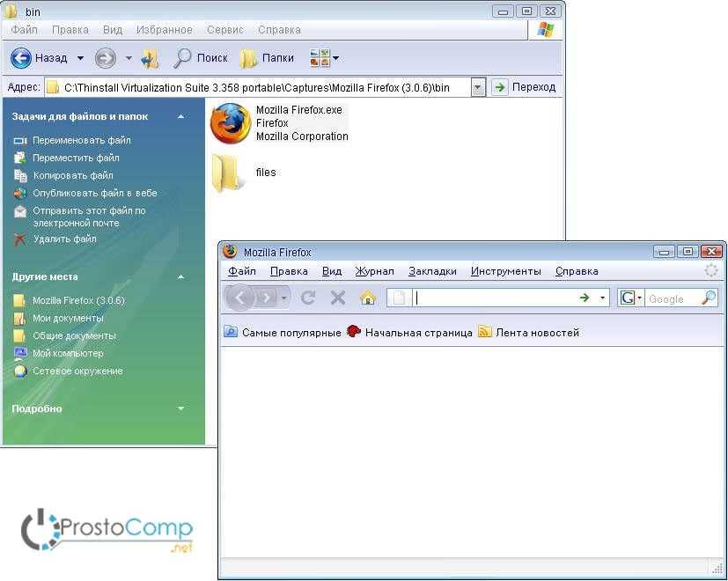Click the Папки folders toolbar button

pos(268,58)
